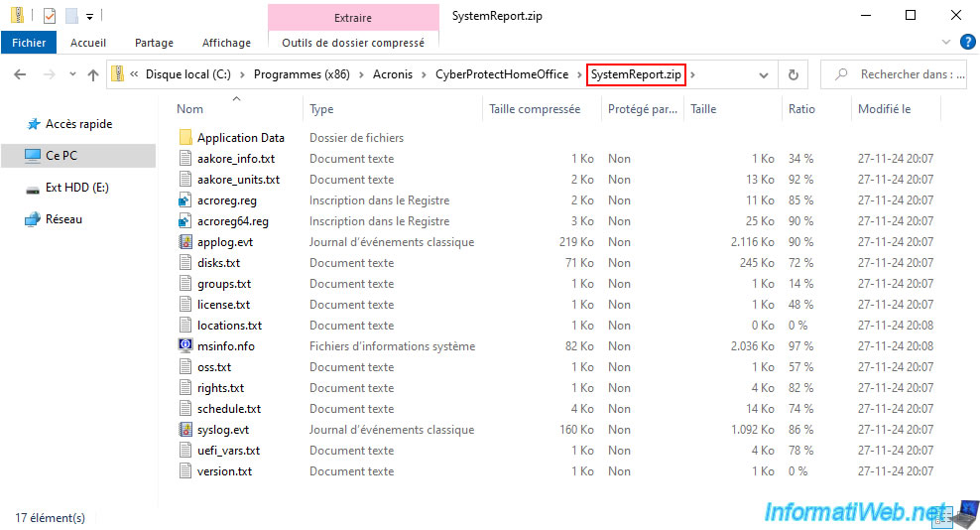Switch to the Accueil ribbon tab
The height and width of the screenshot is (530, 980).
(x=88, y=43)
